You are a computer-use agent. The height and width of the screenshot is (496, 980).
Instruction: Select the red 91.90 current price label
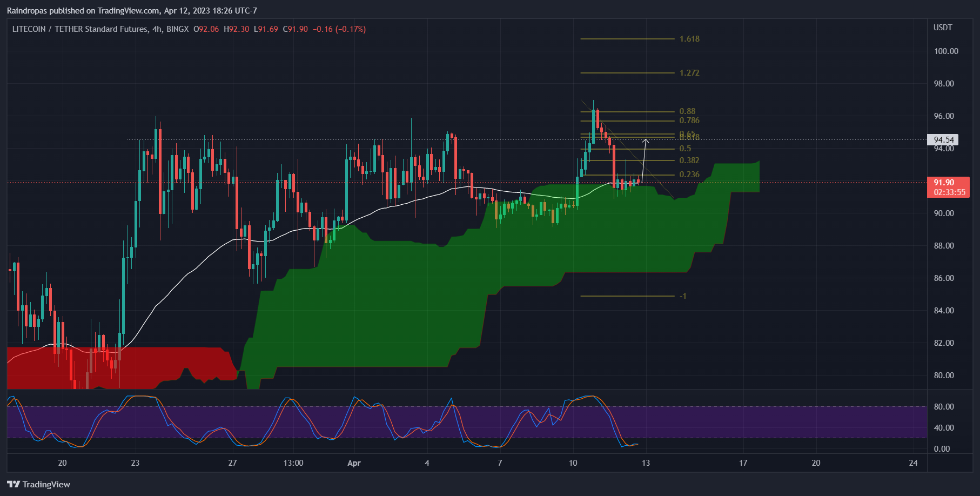coord(944,183)
